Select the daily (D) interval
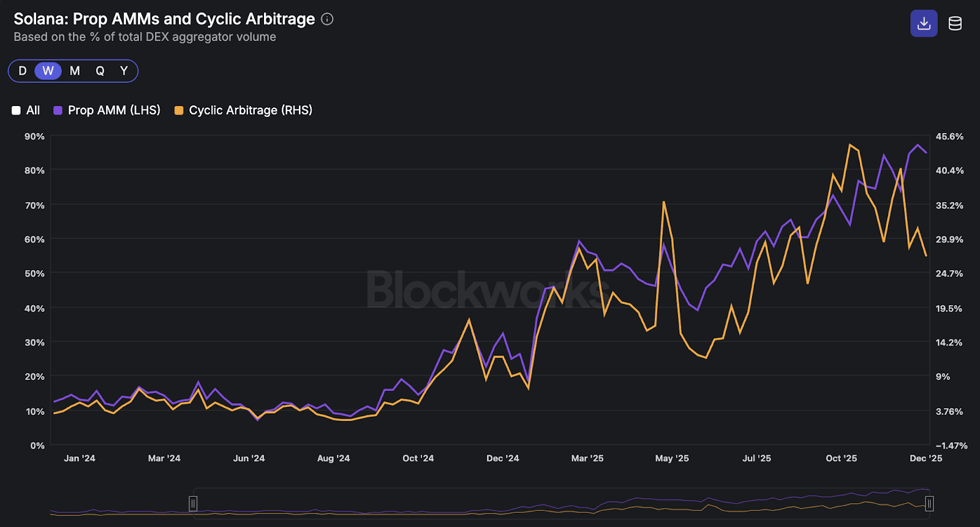This screenshot has width=980, height=527. point(23,71)
